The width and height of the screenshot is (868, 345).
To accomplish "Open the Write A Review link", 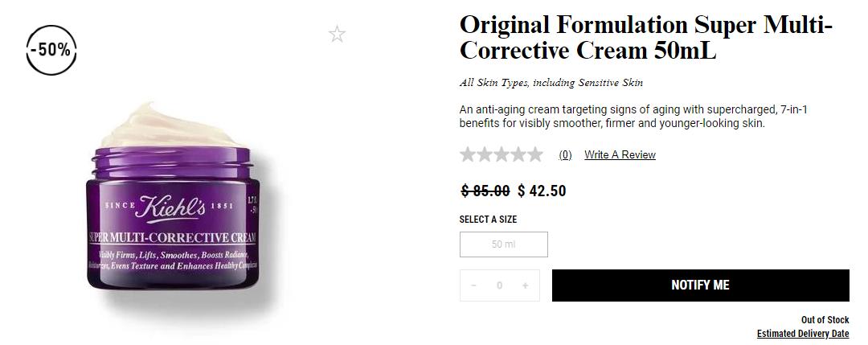I will coord(620,155).
